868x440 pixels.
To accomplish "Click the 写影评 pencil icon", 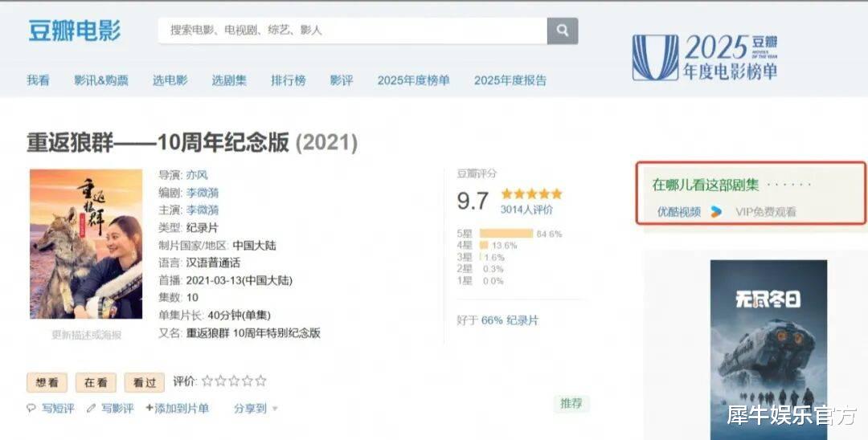I will click(91, 409).
